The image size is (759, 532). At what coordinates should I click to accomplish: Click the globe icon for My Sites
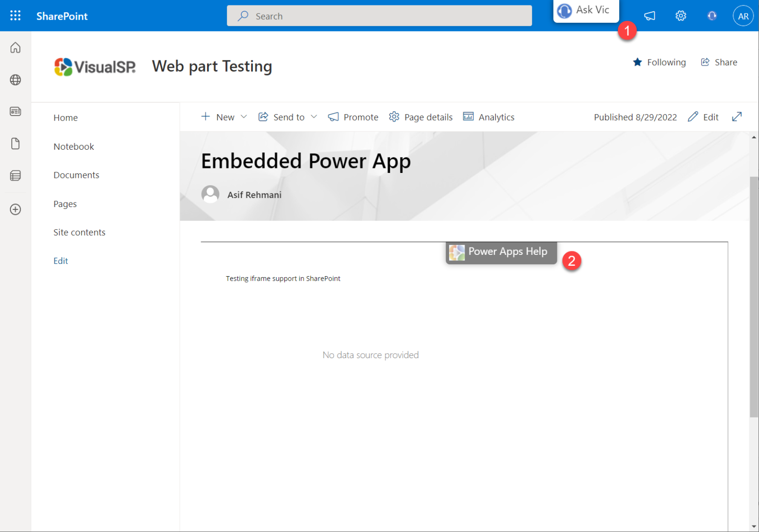[15, 80]
